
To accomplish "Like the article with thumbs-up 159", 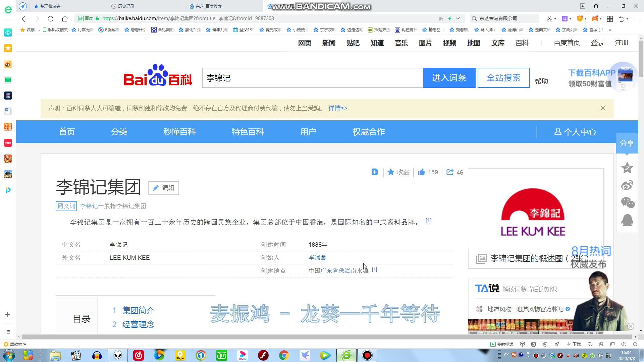I will [x=428, y=172].
